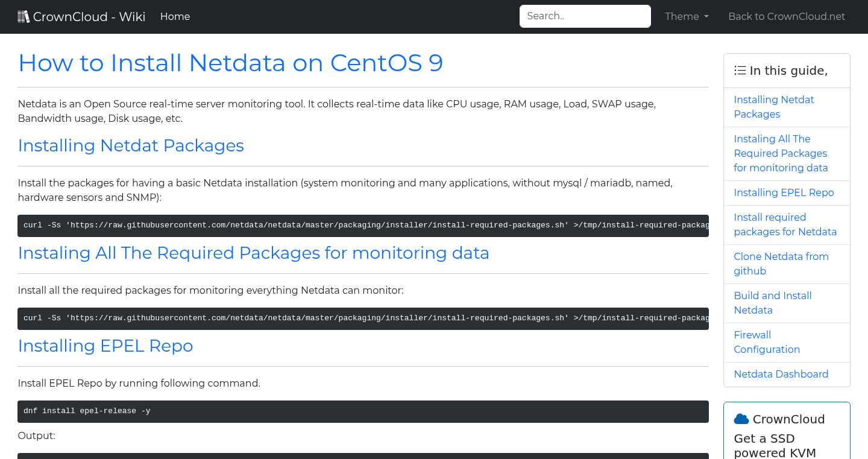Click the first curl command code block
868x459 pixels.
coord(362,225)
